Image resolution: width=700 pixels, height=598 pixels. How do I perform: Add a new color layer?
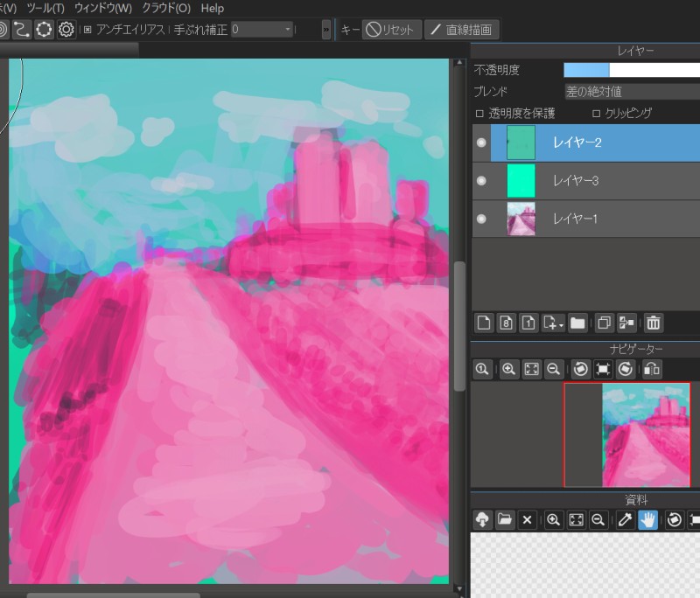pyautogui.click(x=484, y=323)
